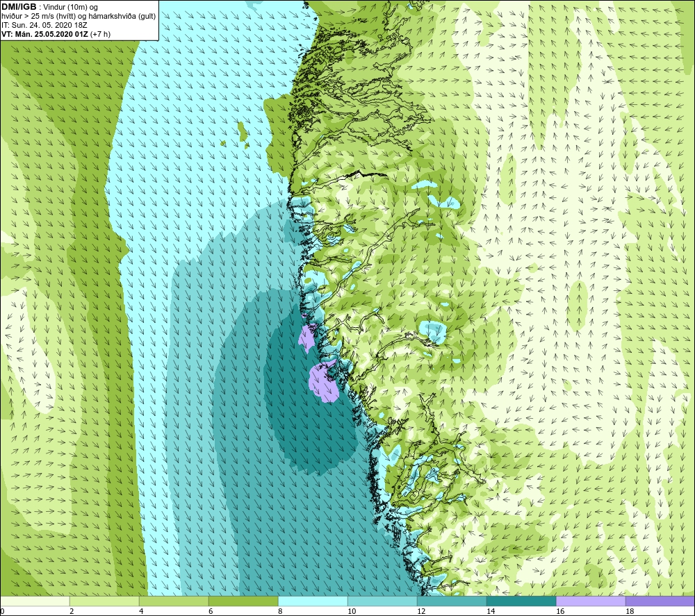Click the smaller upper purple wind patch
Image resolution: width=695 pixels, height=616 pixels.
[308, 338]
